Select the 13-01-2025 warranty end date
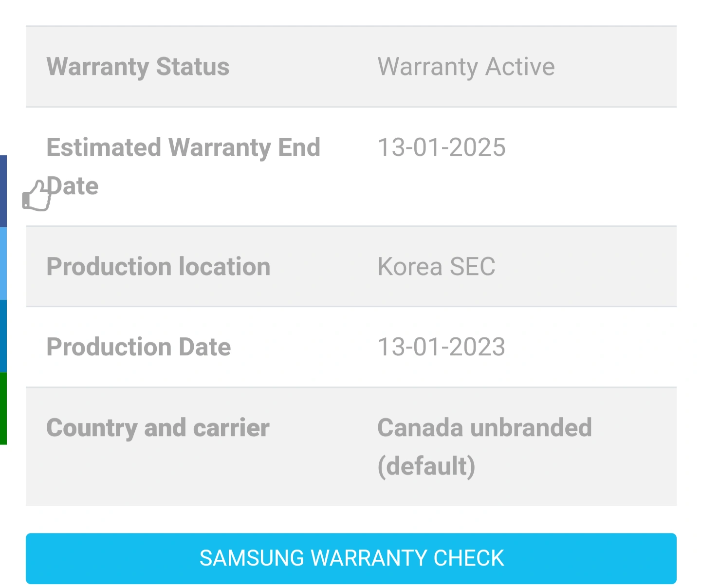The image size is (701, 588). pyautogui.click(x=442, y=147)
